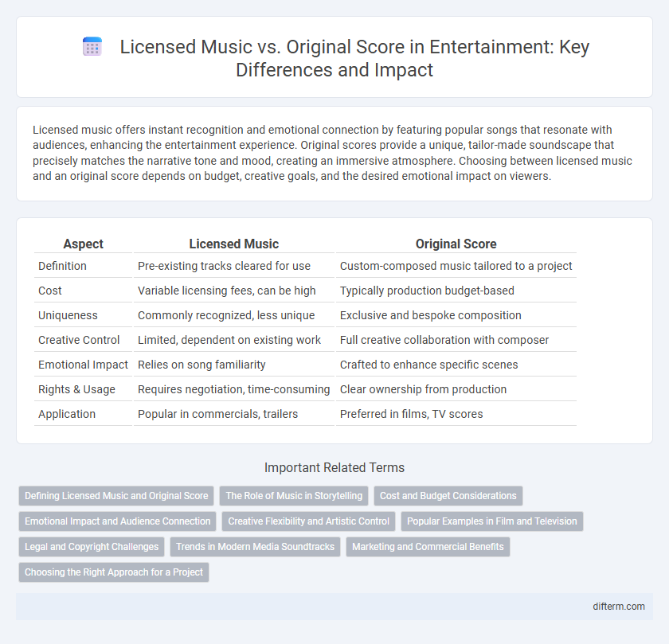Open 'Trends in Modern Media Soundtracks' tag
The width and height of the screenshot is (669, 644).
pos(255,547)
